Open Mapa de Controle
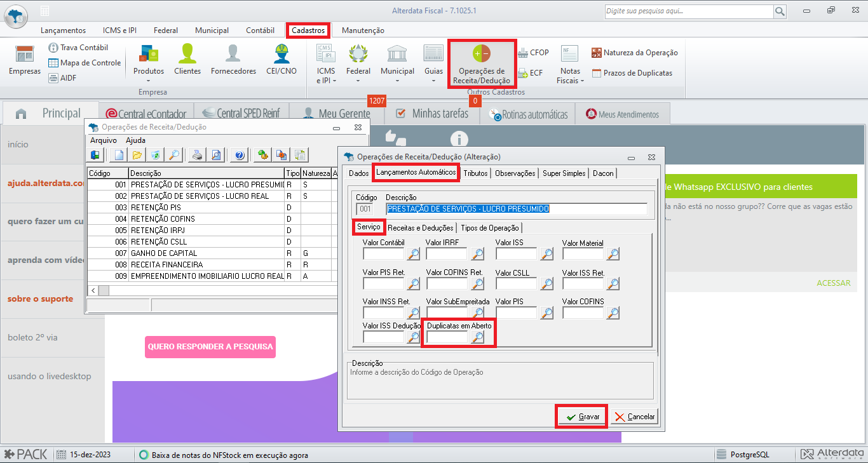The height and width of the screenshot is (463, 868). coord(85,63)
